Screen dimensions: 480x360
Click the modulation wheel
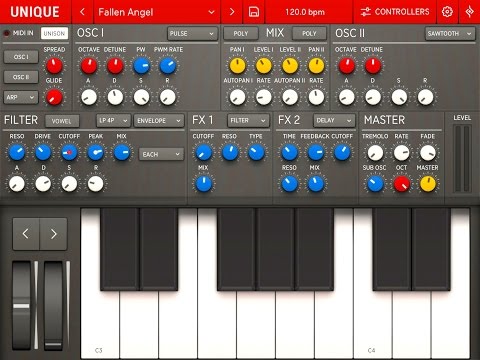tap(53, 305)
